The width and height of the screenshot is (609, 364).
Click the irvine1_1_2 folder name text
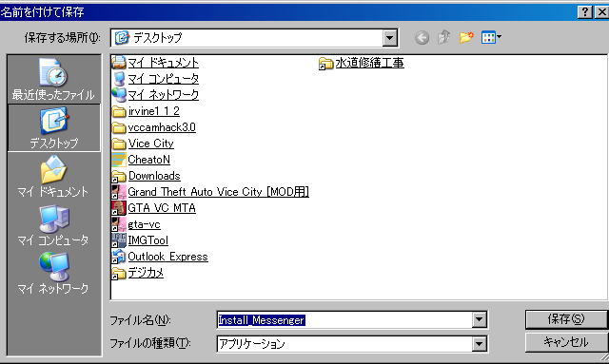pyautogui.click(x=154, y=111)
